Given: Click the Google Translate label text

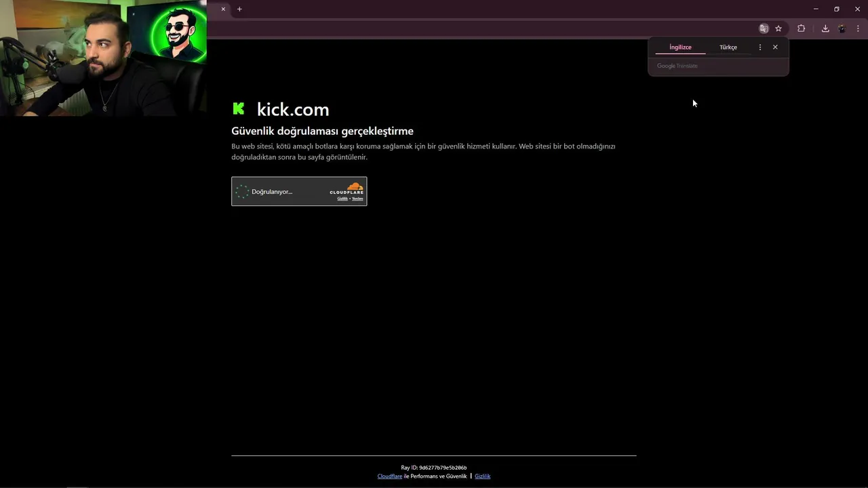Looking at the screenshot, I should (x=677, y=66).
